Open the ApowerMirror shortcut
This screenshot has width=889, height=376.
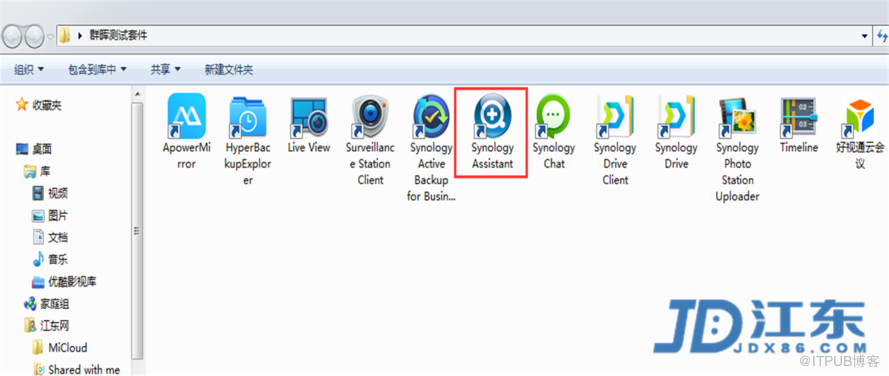187,132
